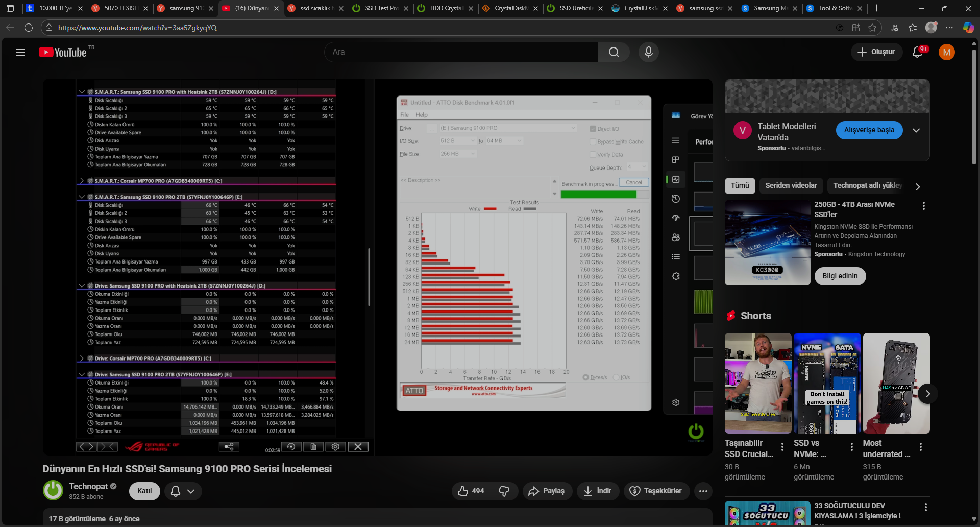Viewport: 980px width, 527px height.
Task: Click the YouTube search magnifier button
Action: [614, 52]
